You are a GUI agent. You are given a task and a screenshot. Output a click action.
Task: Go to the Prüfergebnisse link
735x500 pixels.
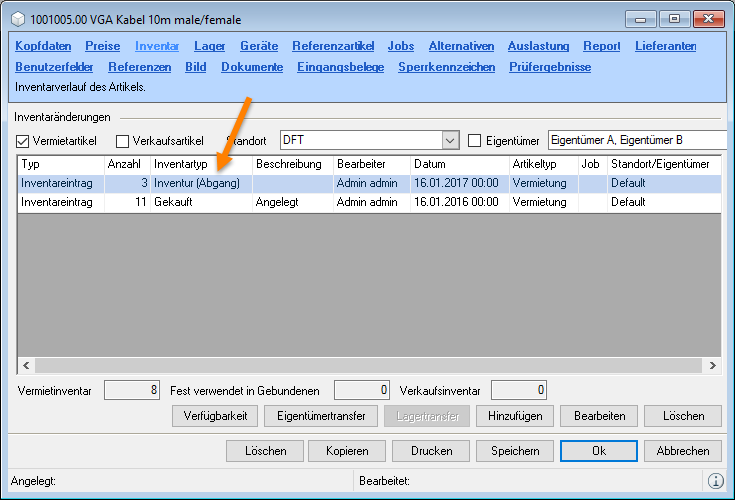550,67
